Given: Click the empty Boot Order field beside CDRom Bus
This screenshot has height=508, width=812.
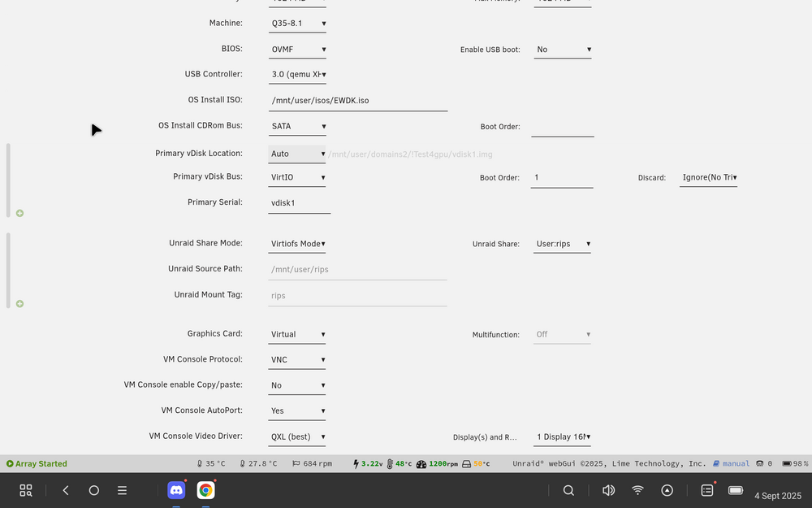Looking at the screenshot, I should point(563,127).
